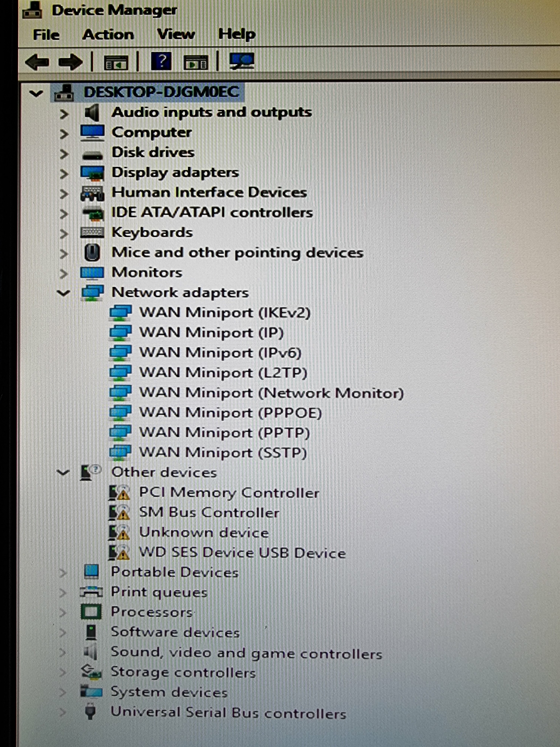The width and height of the screenshot is (560, 747).
Task: Open the View menu
Action: (x=176, y=34)
